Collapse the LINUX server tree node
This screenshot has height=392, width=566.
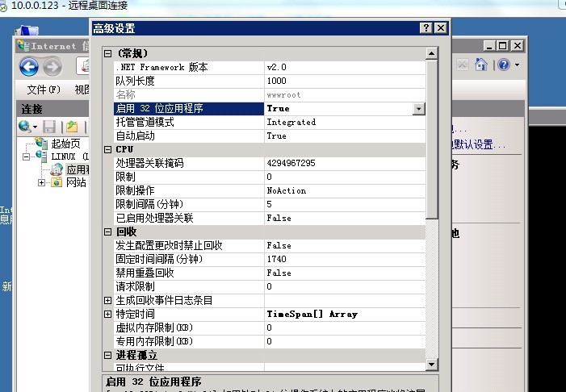pos(27,156)
